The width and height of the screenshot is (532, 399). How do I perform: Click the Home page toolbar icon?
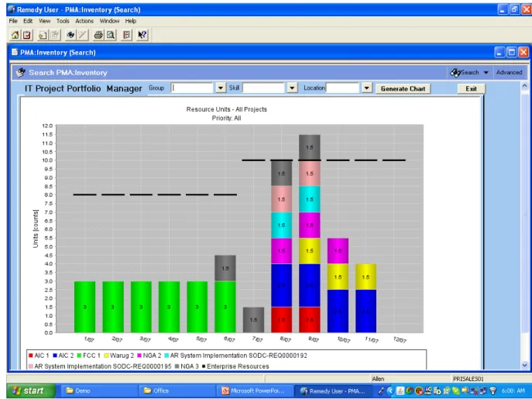point(15,35)
